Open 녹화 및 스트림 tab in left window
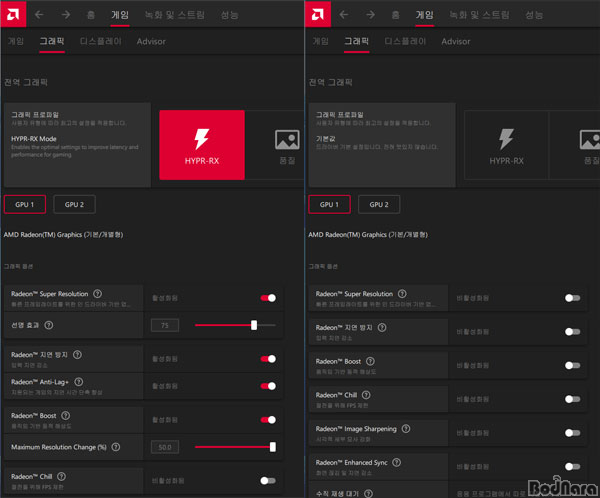The height and width of the screenshot is (498, 600). click(174, 15)
